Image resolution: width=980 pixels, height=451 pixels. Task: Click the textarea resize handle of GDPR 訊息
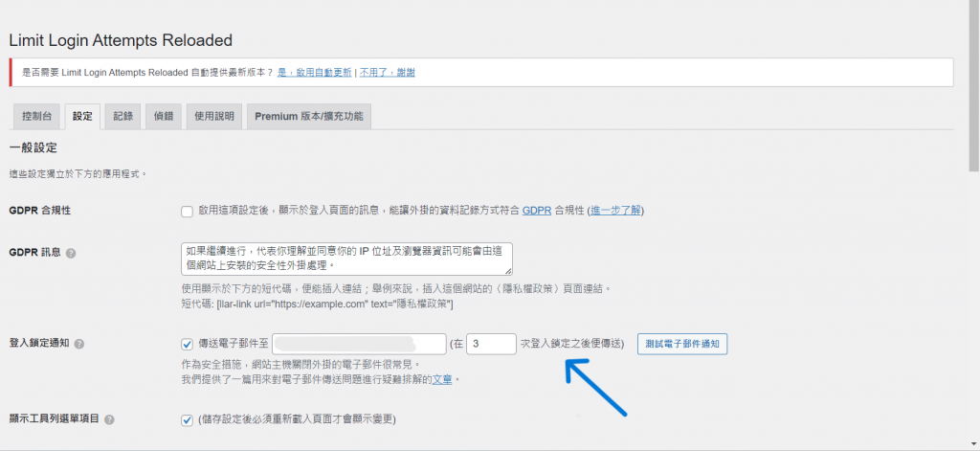tap(508, 270)
